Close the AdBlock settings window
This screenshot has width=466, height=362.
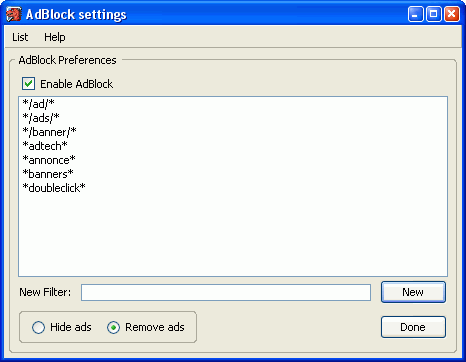(452, 14)
